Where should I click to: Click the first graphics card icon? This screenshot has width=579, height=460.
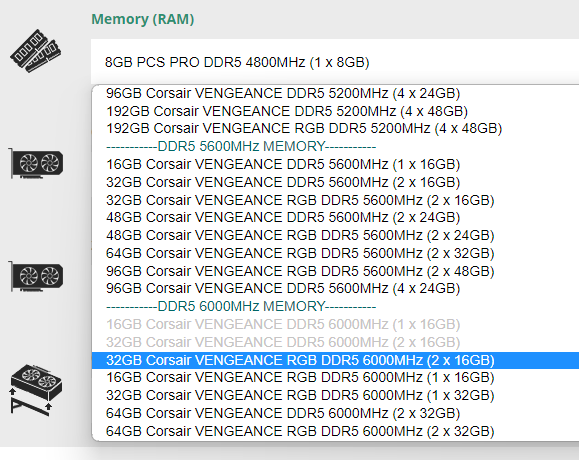pos(36,163)
